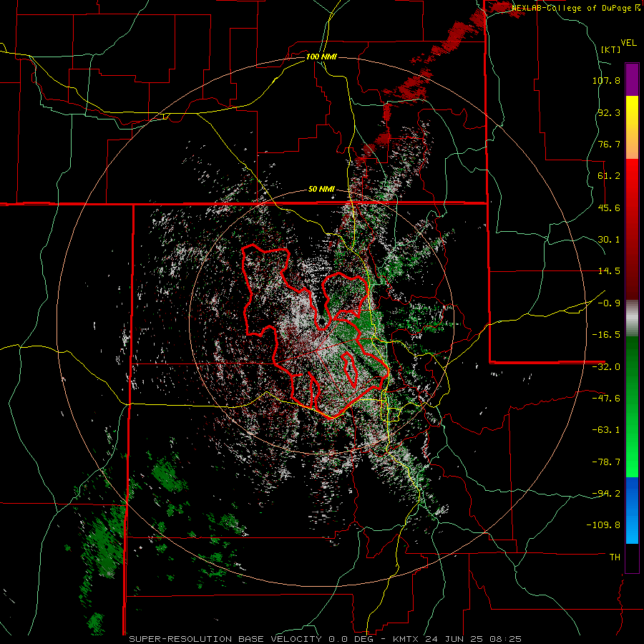
Task: Click the 100 NMI range ring label
Action: (321, 57)
